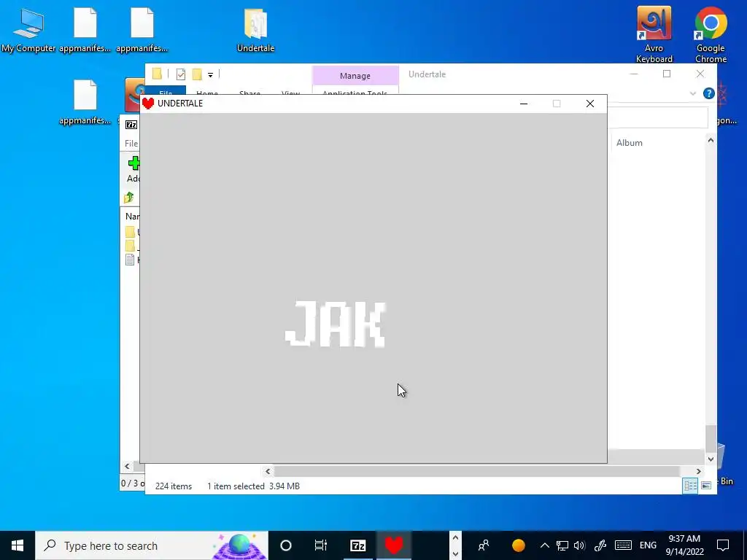Open the ENG language selector
Screen dimensions: 747x560
click(648, 545)
